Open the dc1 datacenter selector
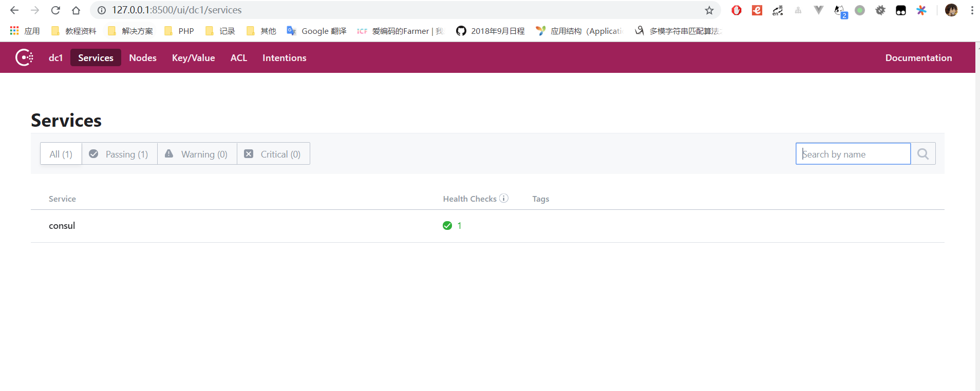This screenshot has width=980, height=391. pyautogui.click(x=55, y=58)
